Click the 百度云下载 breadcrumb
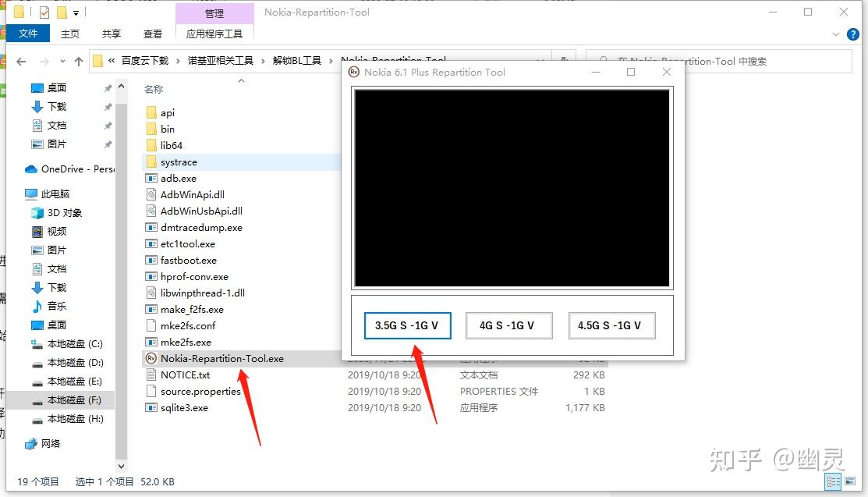Screen dimensions: 868x497 tap(145, 60)
